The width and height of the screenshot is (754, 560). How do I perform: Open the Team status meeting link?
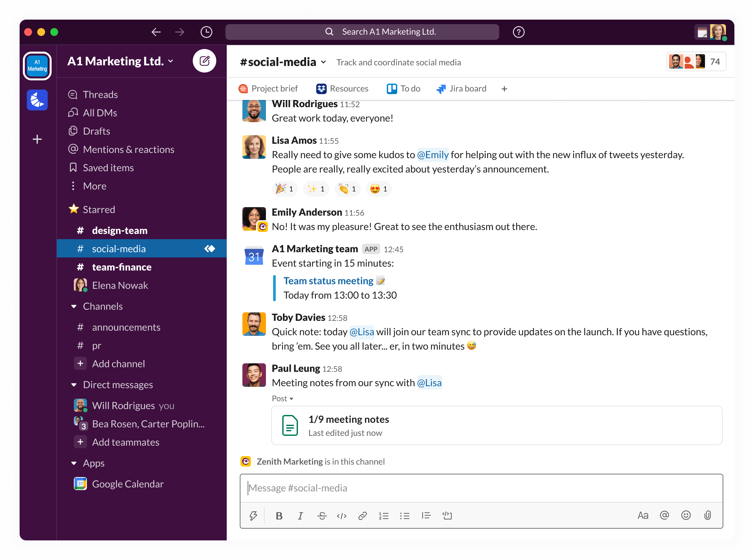tap(327, 281)
